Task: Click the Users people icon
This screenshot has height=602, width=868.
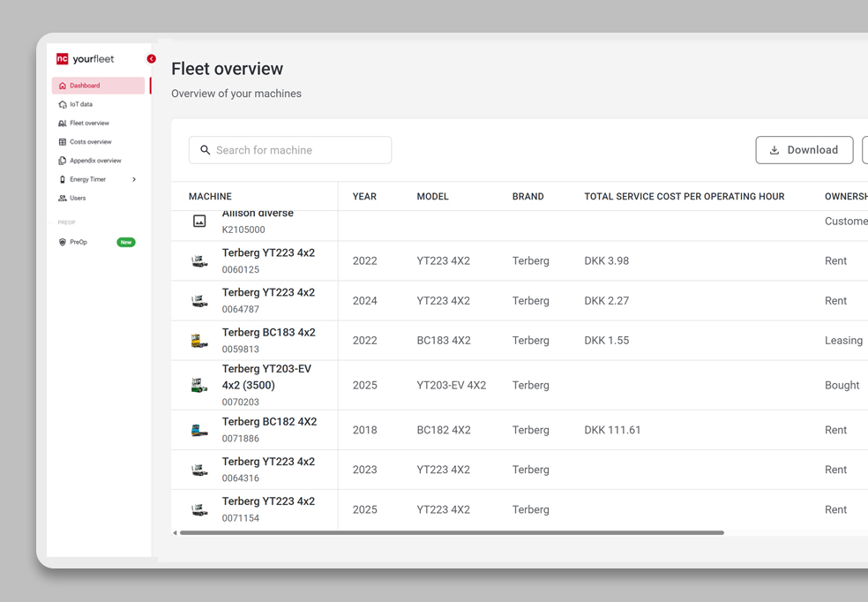Action: coord(63,198)
